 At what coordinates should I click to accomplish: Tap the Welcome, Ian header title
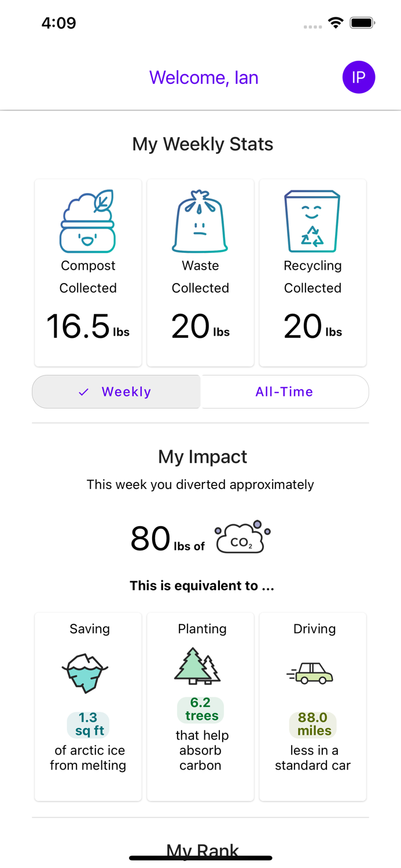[x=204, y=78]
